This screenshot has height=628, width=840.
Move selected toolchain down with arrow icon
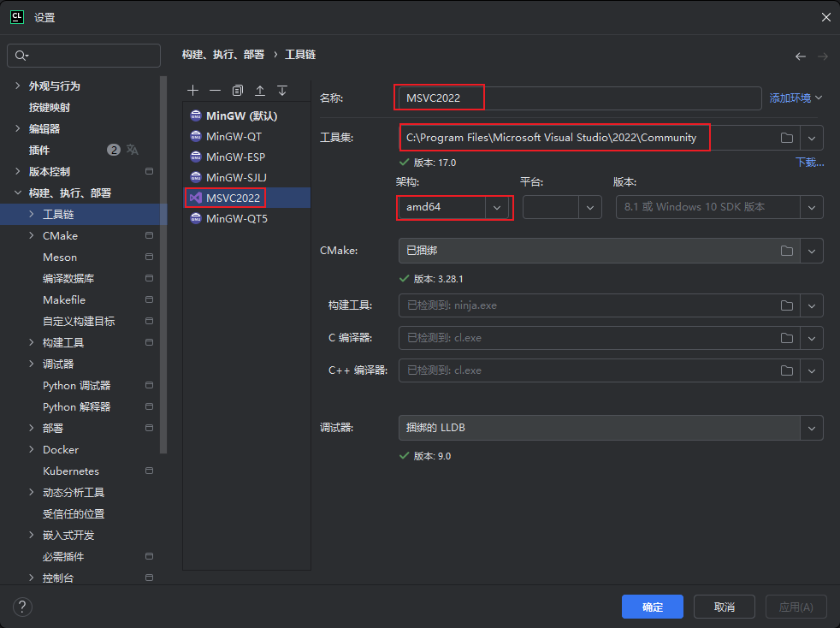[282, 90]
